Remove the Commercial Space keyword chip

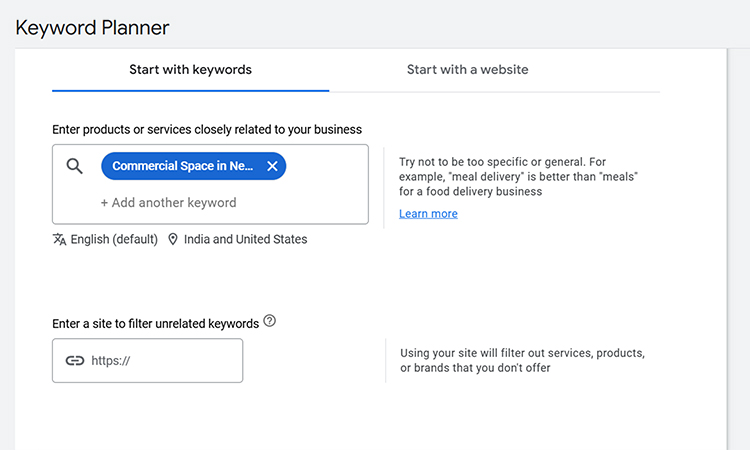(272, 166)
